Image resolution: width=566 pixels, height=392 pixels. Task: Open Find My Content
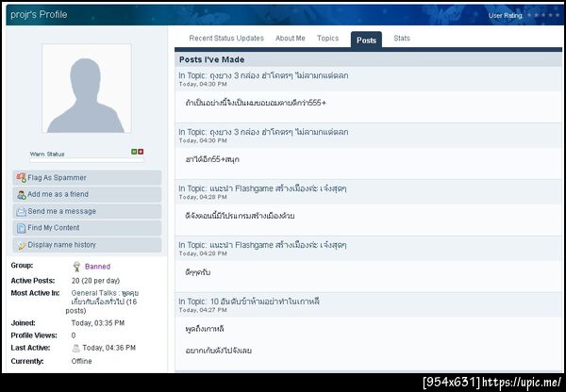(87, 228)
